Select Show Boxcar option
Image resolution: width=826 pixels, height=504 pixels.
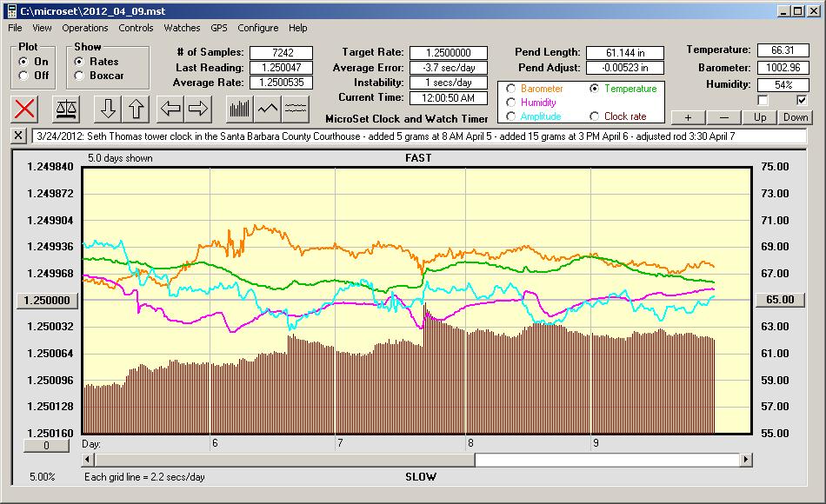(79, 76)
